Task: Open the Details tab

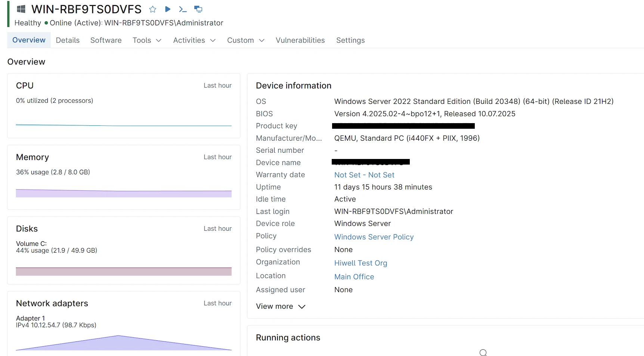Action: pos(68,40)
